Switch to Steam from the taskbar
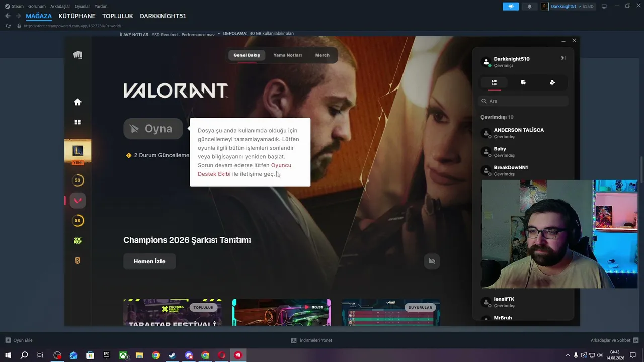This screenshot has height=362, width=644. click(x=172, y=355)
